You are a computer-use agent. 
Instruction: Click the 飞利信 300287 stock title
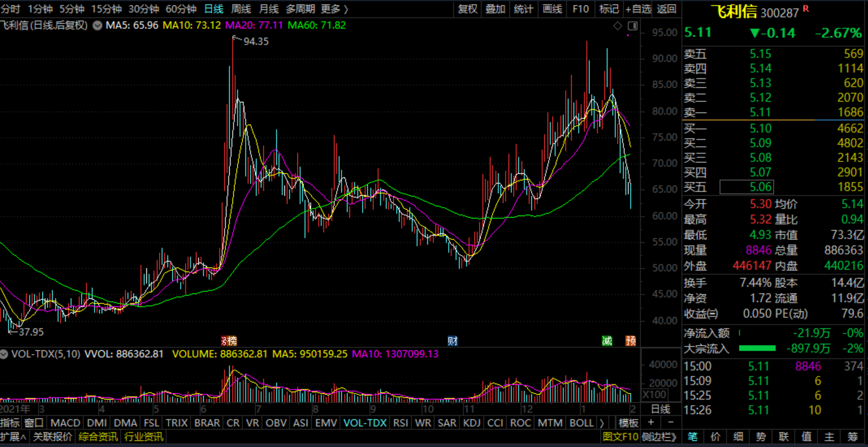(x=755, y=12)
